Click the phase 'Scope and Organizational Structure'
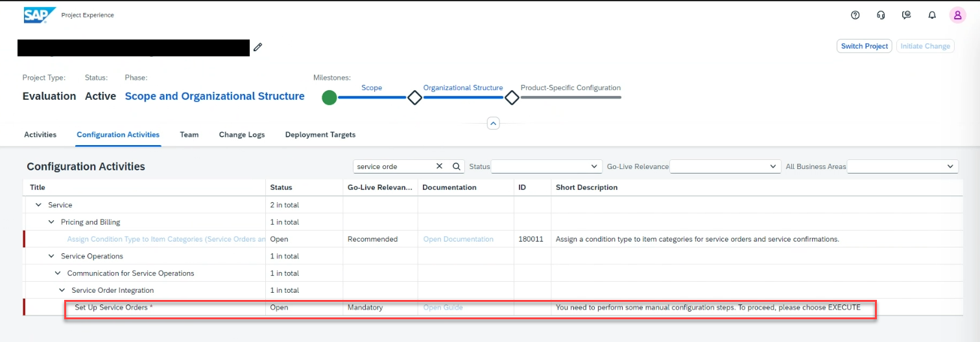980x342 pixels. [x=215, y=96]
